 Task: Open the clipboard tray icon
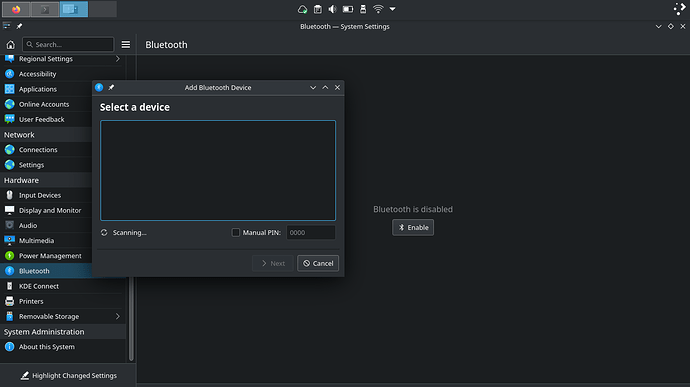(x=318, y=9)
